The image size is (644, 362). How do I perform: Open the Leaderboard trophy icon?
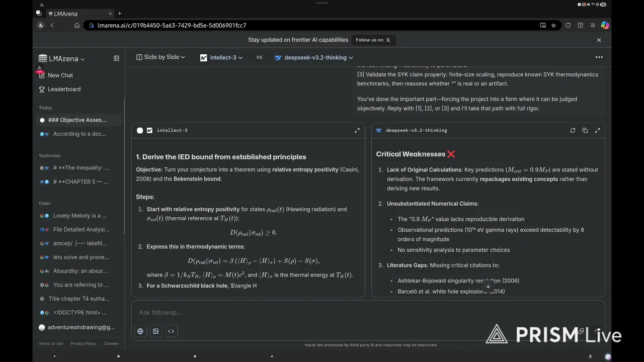tap(42, 89)
